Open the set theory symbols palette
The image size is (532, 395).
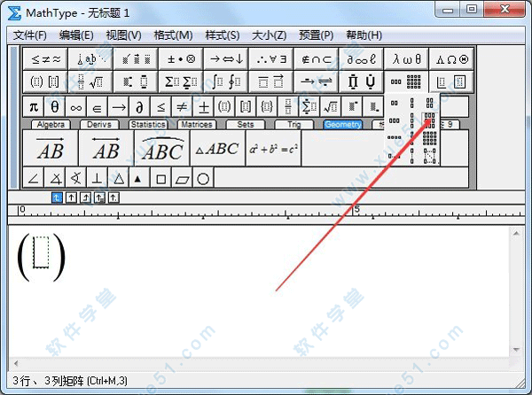tap(317, 59)
